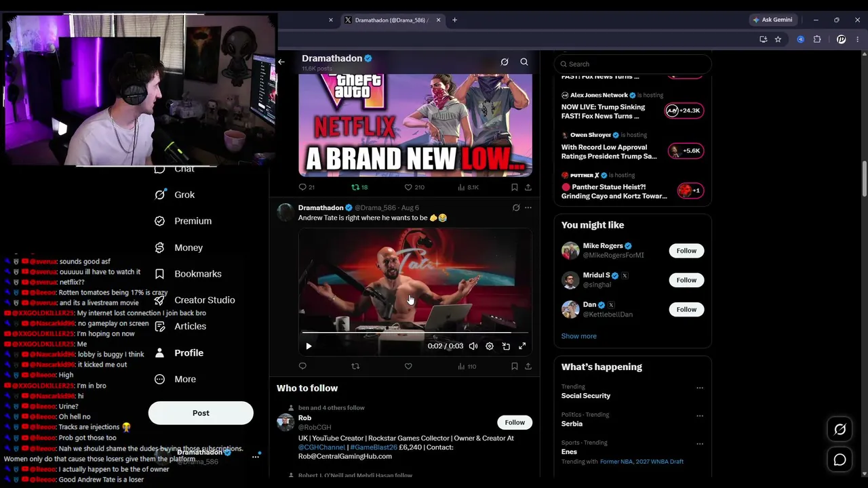Follow Dan @KettlebellDan
This screenshot has height=488, width=868.
686,310
